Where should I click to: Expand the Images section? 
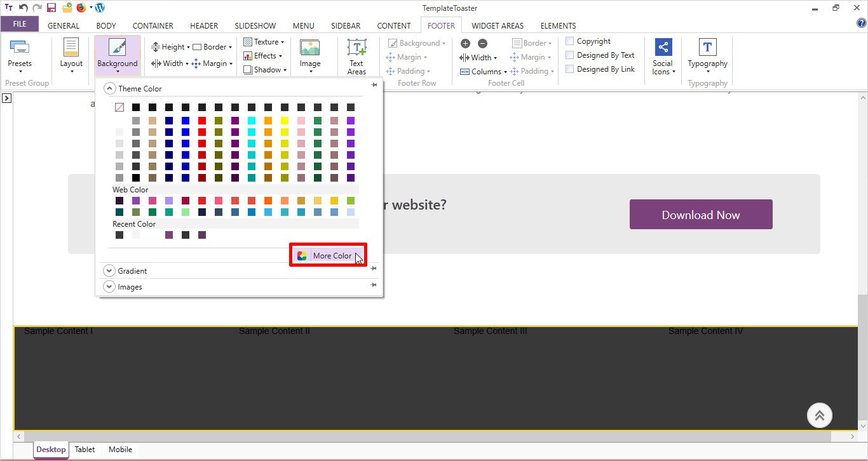tap(109, 287)
